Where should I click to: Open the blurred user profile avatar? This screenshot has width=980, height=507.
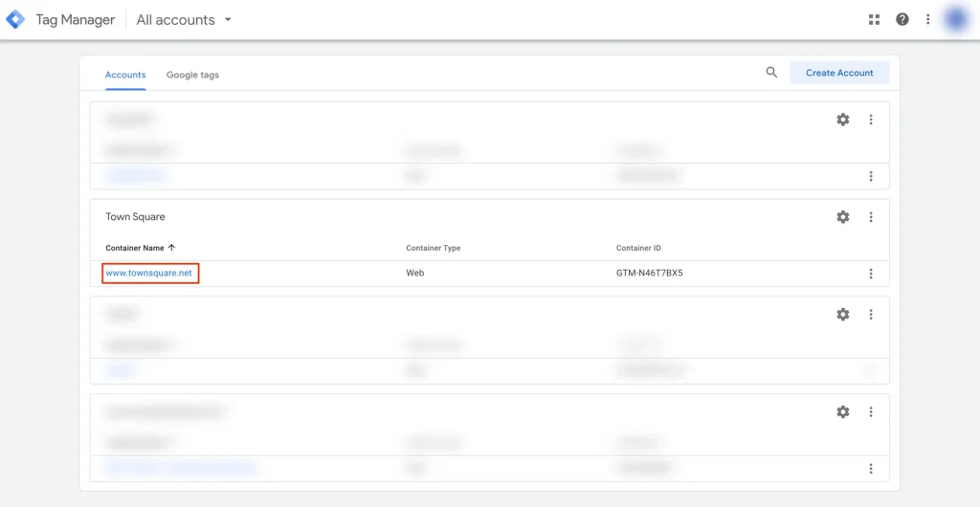point(956,19)
